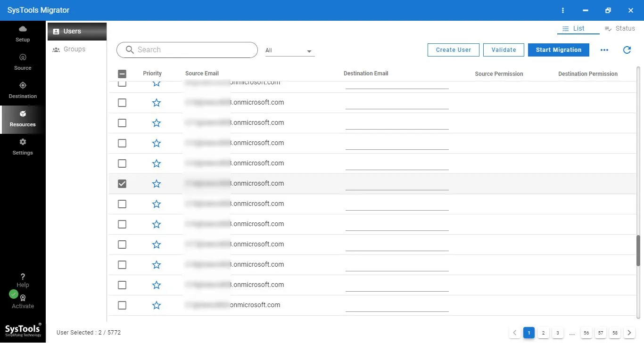Go to the Source section icon

23,57
